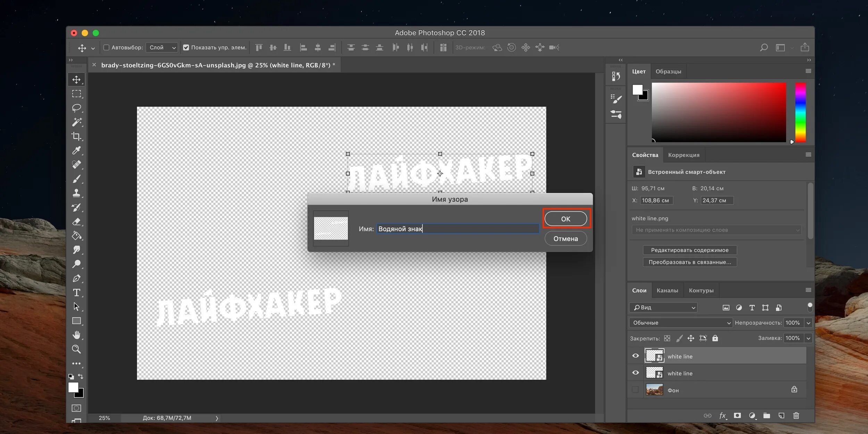The image size is (868, 434).
Task: Select the Lasso tool
Action: coord(76,108)
